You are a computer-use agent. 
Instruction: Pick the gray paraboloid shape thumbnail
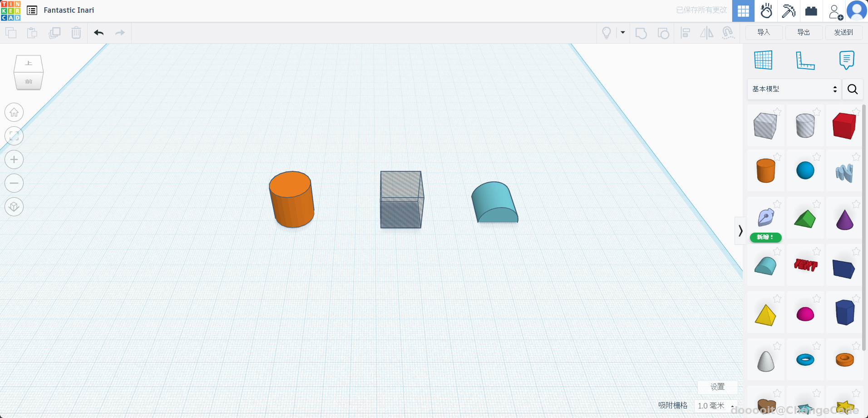click(766, 361)
